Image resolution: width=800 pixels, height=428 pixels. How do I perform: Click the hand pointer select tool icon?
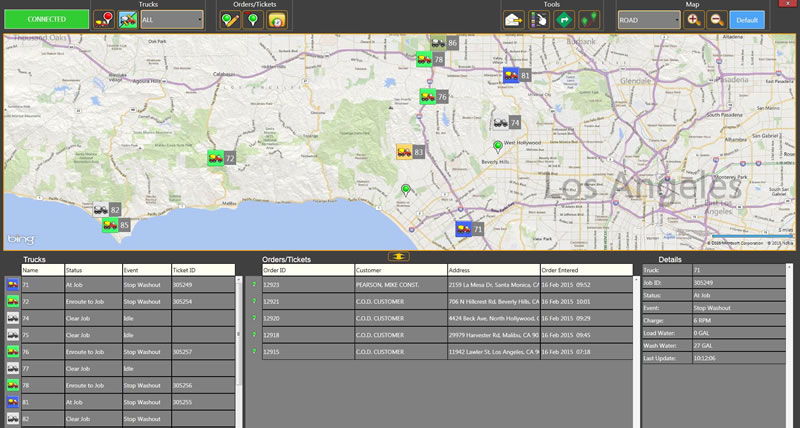pyautogui.click(x=538, y=19)
